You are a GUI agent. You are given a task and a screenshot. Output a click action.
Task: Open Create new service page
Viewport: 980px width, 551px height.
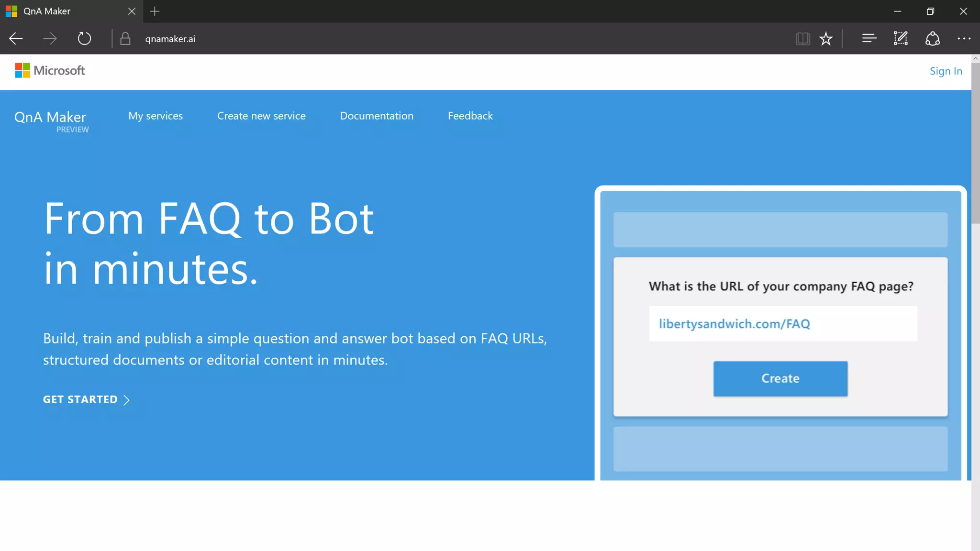click(x=261, y=116)
